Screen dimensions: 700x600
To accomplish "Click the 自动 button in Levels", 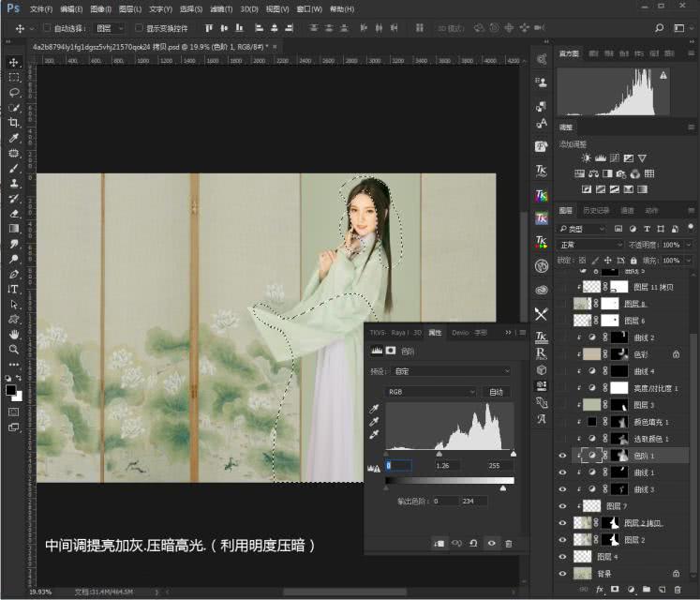I will (x=497, y=392).
